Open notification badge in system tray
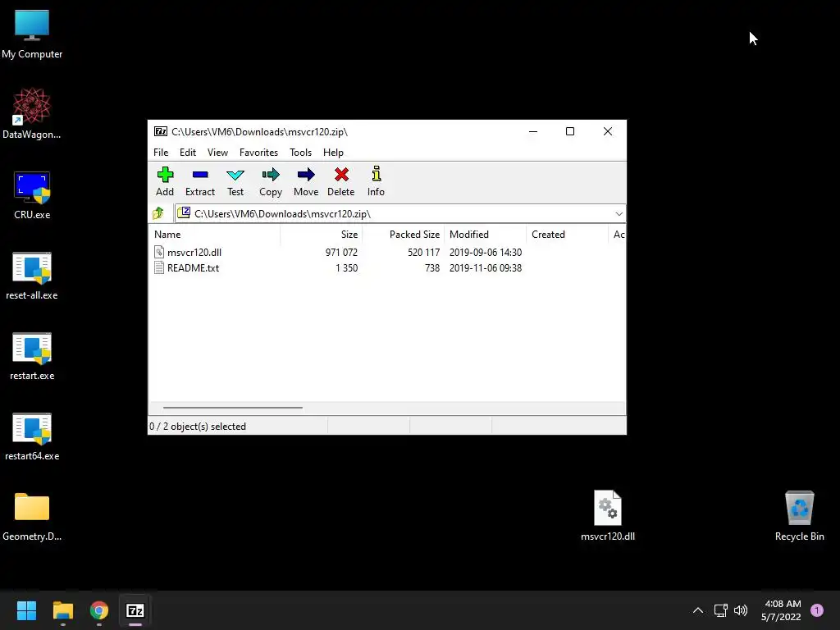 point(817,610)
